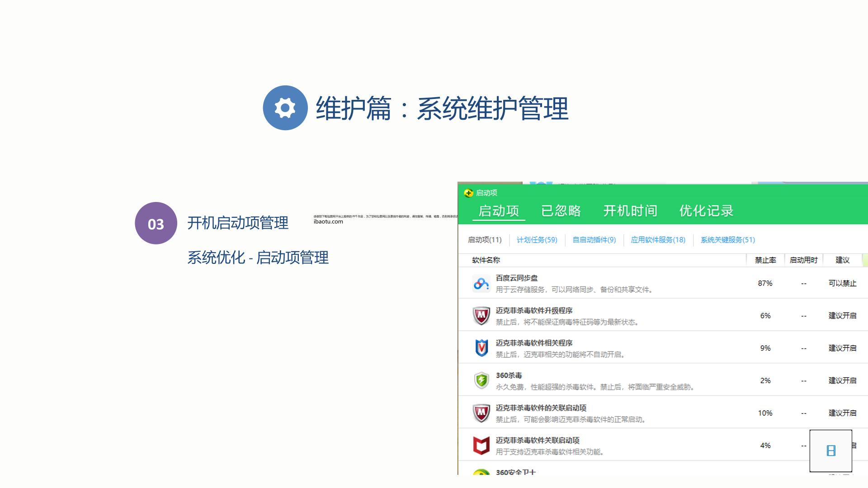Switch to the 已忽略 tab
The height and width of the screenshot is (488, 868).
(x=561, y=211)
